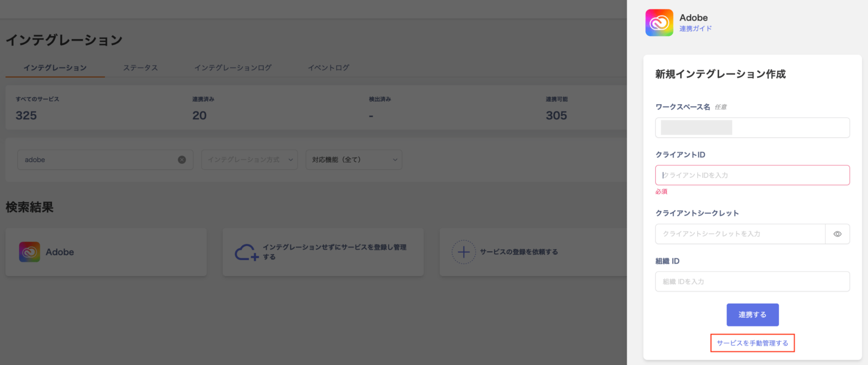The height and width of the screenshot is (365, 868).
Task: Toggle client secret visibility eye icon
Action: pos(837,234)
